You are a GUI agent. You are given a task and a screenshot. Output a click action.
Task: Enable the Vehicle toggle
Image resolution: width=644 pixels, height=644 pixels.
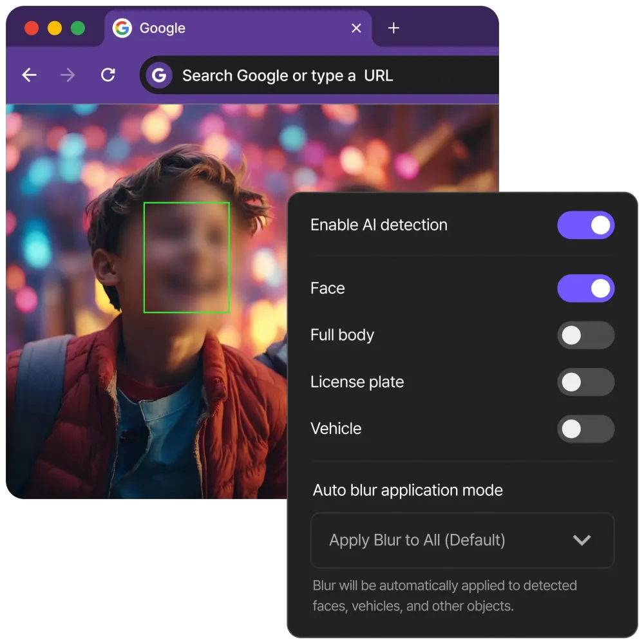[x=585, y=429]
